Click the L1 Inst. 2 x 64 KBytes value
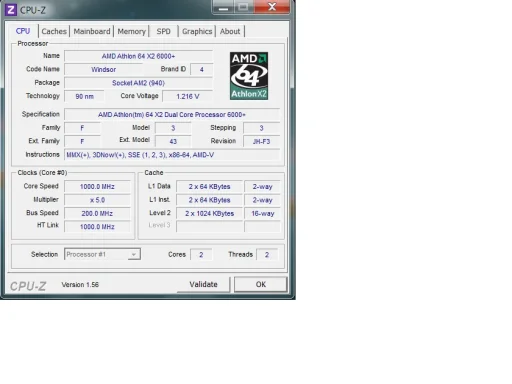Viewport: 512px width, 384px height. 209,200
